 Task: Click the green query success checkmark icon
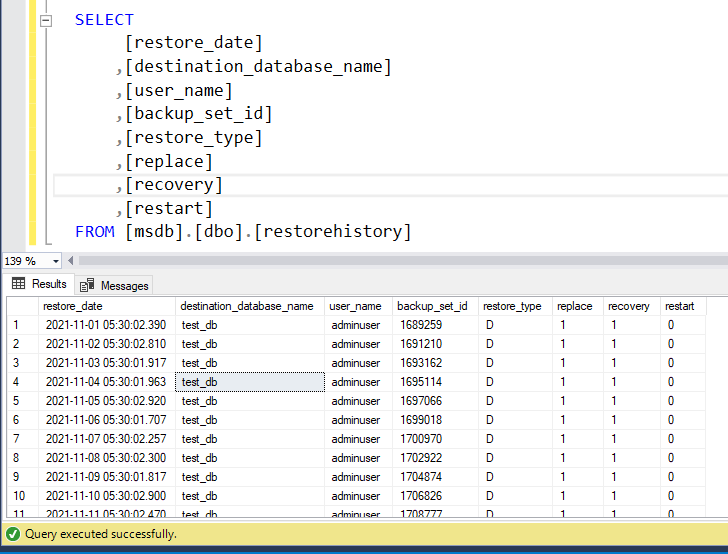click(x=13, y=534)
